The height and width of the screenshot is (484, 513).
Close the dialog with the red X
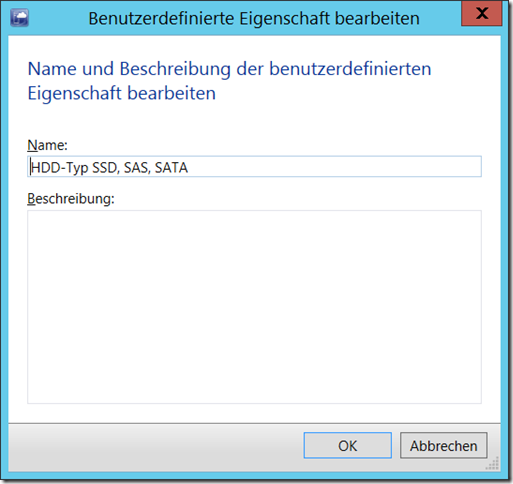click(481, 14)
